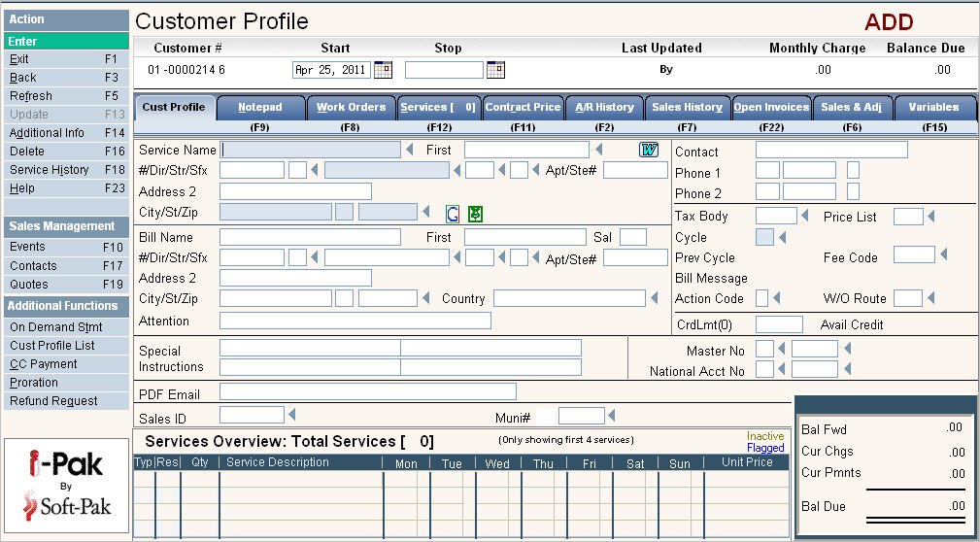Open lookup arrow next to W/O Route field

click(930, 298)
